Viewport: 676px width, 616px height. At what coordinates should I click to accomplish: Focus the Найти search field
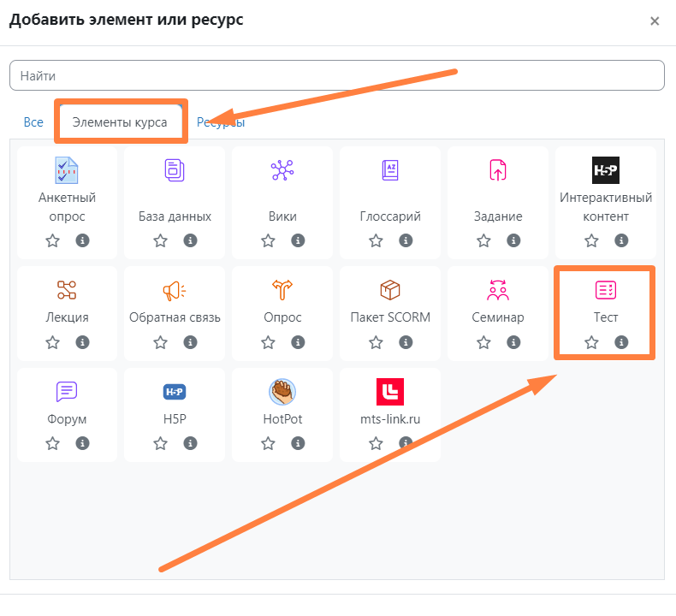click(x=337, y=75)
